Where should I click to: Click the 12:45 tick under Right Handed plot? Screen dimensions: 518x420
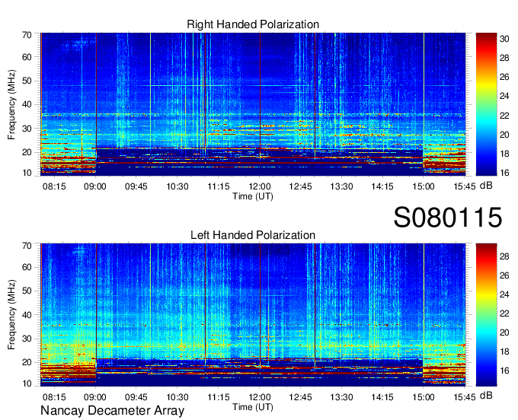coord(300,186)
